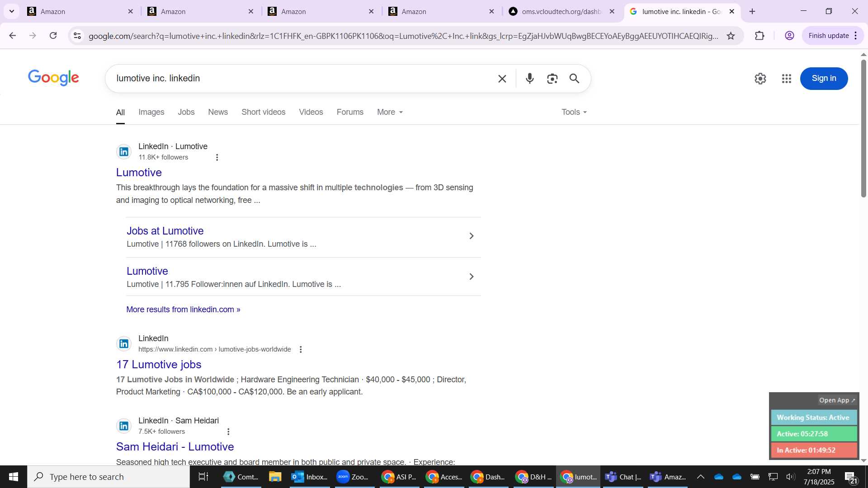This screenshot has width=868, height=488.
Task: Open the notification center icon
Action: click(x=850, y=477)
